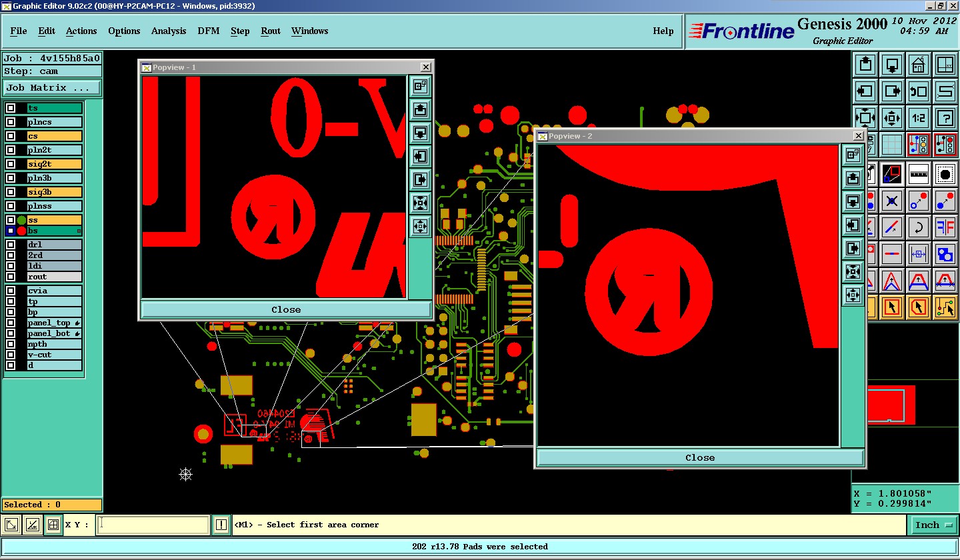Click the detach window icon in Popview 2
The height and width of the screenshot is (560, 960).
coord(853,155)
